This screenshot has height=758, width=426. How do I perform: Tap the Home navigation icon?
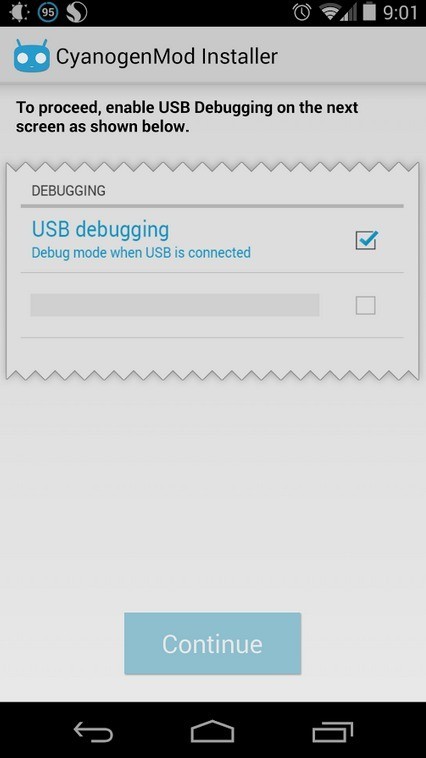tap(212, 731)
